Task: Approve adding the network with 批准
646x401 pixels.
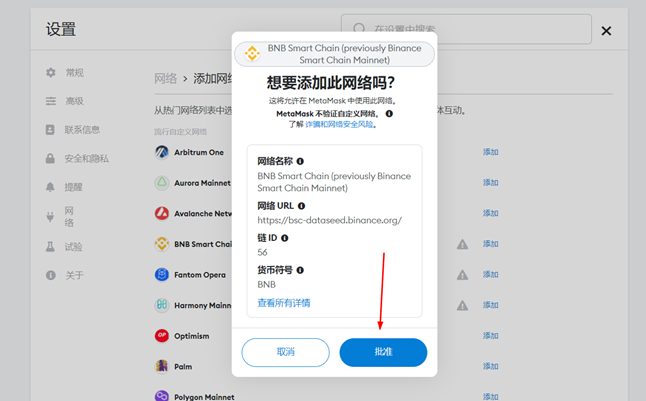Action: [383, 352]
